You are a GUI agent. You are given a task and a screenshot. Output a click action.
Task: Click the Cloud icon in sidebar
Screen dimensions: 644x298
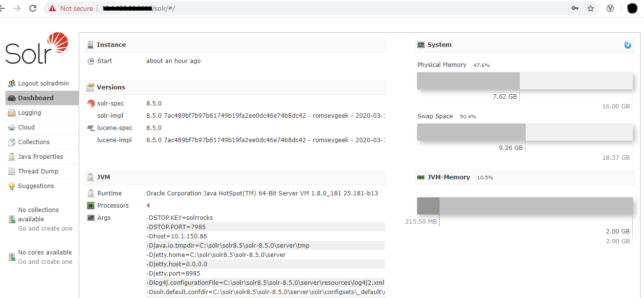(12, 128)
